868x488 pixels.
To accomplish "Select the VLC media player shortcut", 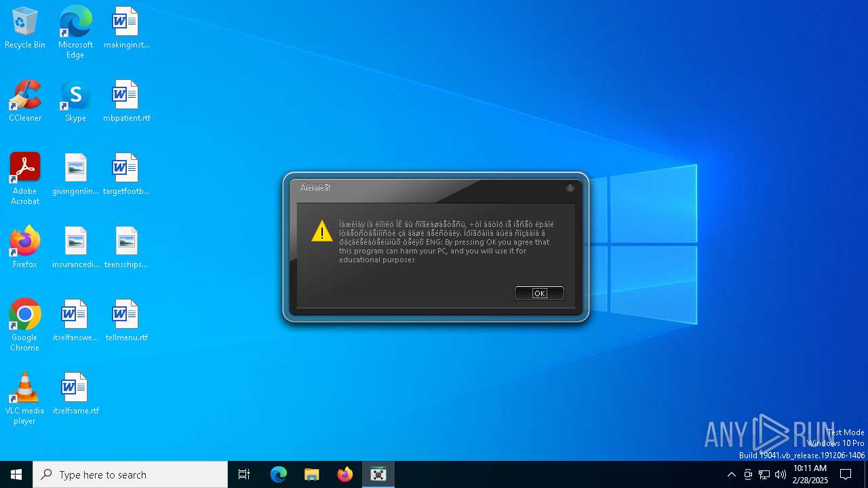I will 25,399.
